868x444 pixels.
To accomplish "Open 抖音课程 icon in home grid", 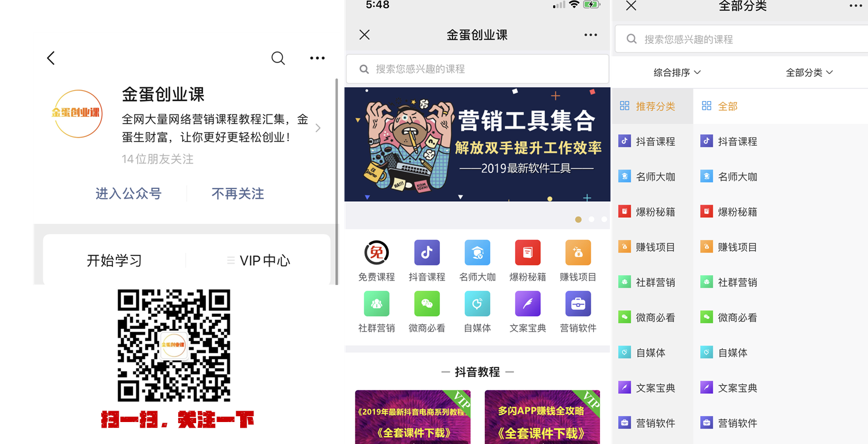I will [427, 261].
